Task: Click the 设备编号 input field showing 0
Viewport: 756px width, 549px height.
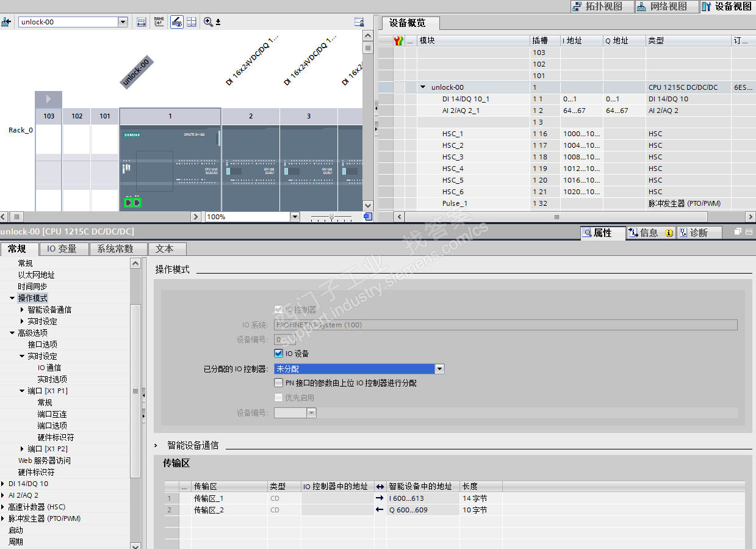Action: (x=286, y=340)
